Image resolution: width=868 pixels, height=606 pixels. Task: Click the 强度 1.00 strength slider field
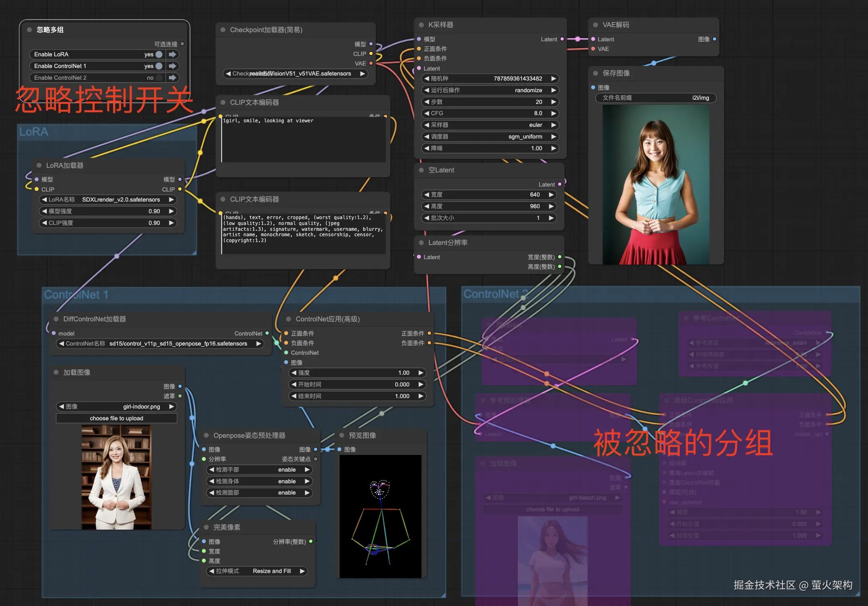coord(357,373)
